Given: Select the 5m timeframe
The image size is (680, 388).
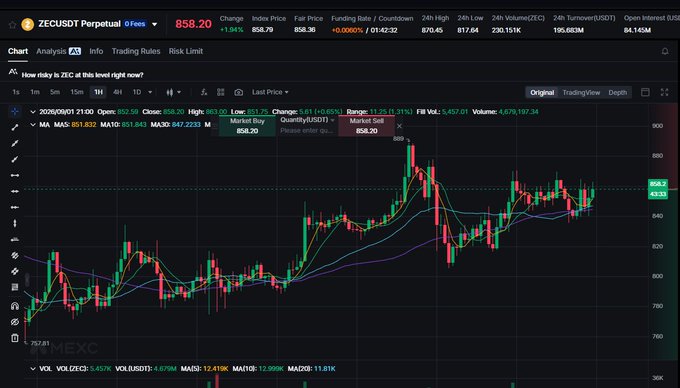Looking at the screenshot, I should point(55,92).
